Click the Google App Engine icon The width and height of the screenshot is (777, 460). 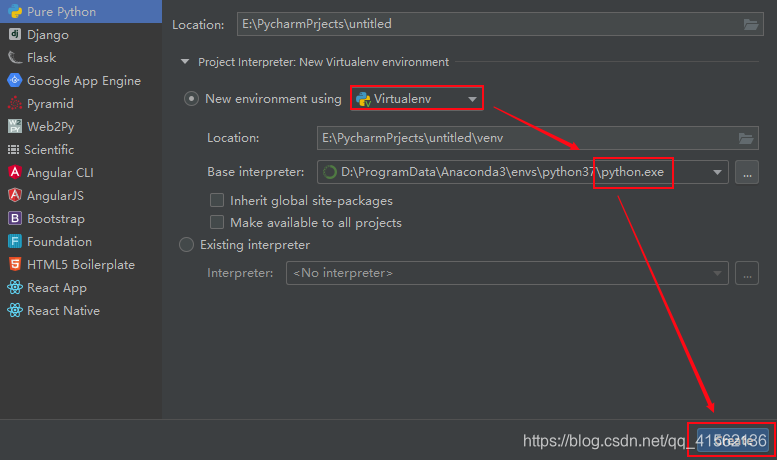pos(15,80)
